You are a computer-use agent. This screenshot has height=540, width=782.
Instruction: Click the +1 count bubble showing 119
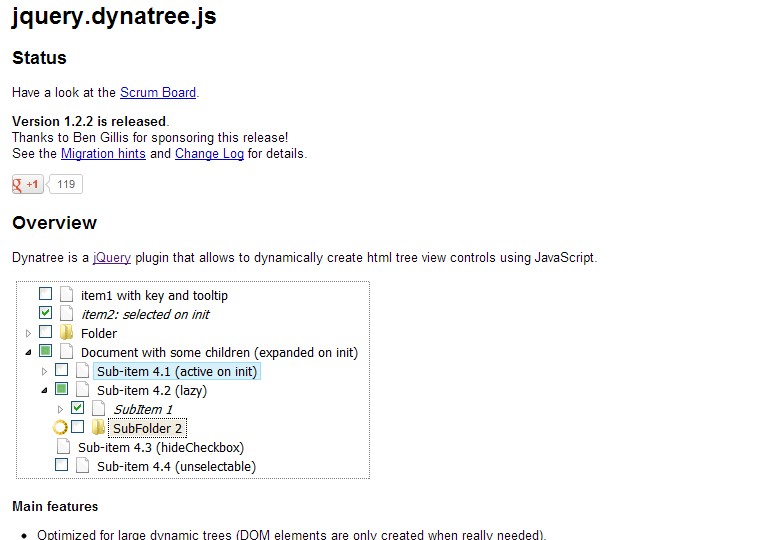point(66,184)
